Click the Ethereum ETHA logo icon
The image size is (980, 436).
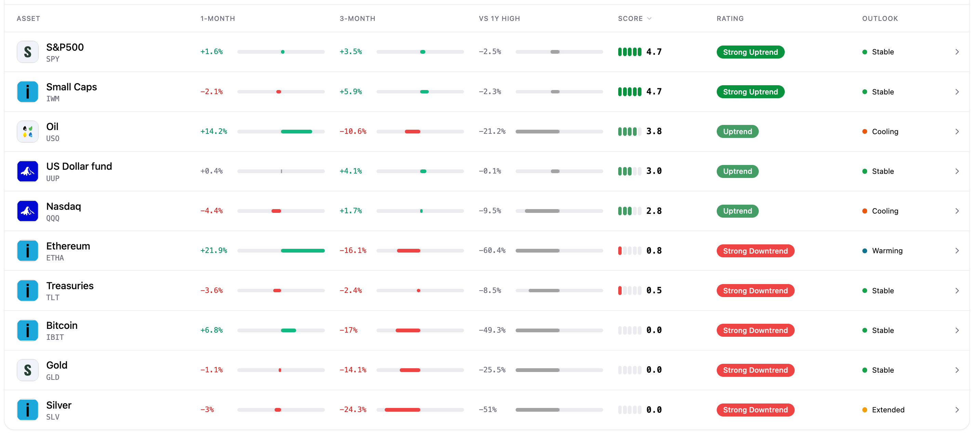(28, 251)
